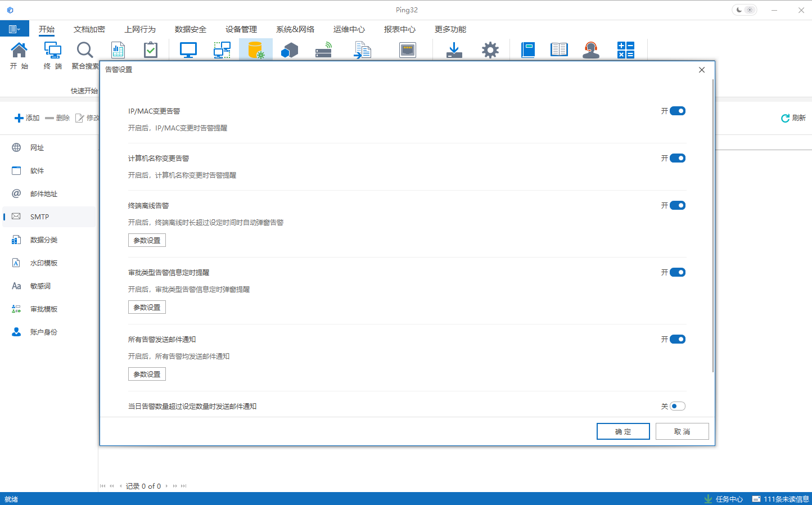This screenshot has width=812, height=505.
Task: Open the 报表中心 tab
Action: point(400,29)
